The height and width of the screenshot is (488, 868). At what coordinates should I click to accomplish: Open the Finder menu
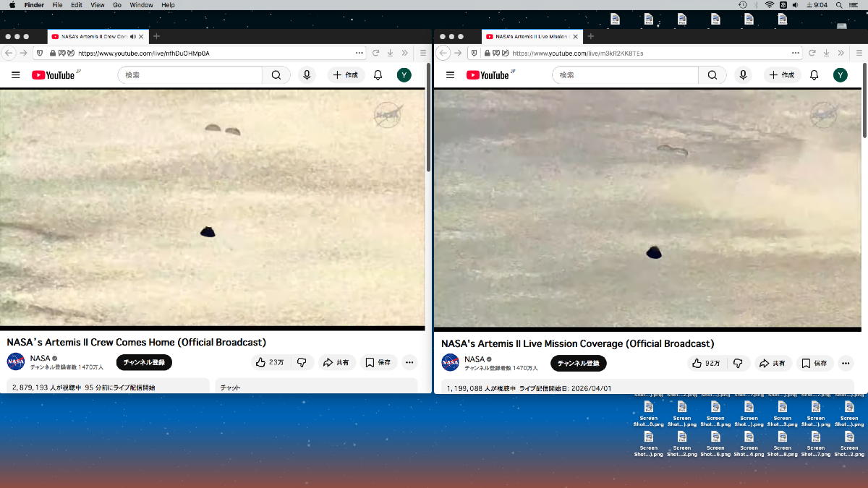click(x=34, y=5)
